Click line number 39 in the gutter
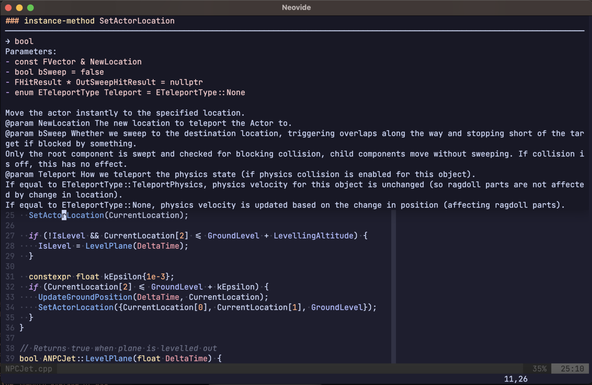Image resolution: width=592 pixels, height=385 pixels. (x=10, y=358)
